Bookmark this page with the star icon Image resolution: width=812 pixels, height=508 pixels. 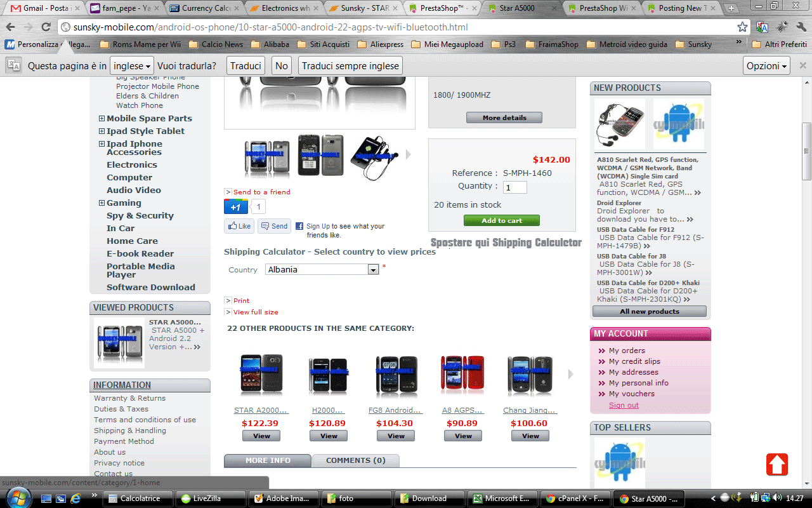742,27
